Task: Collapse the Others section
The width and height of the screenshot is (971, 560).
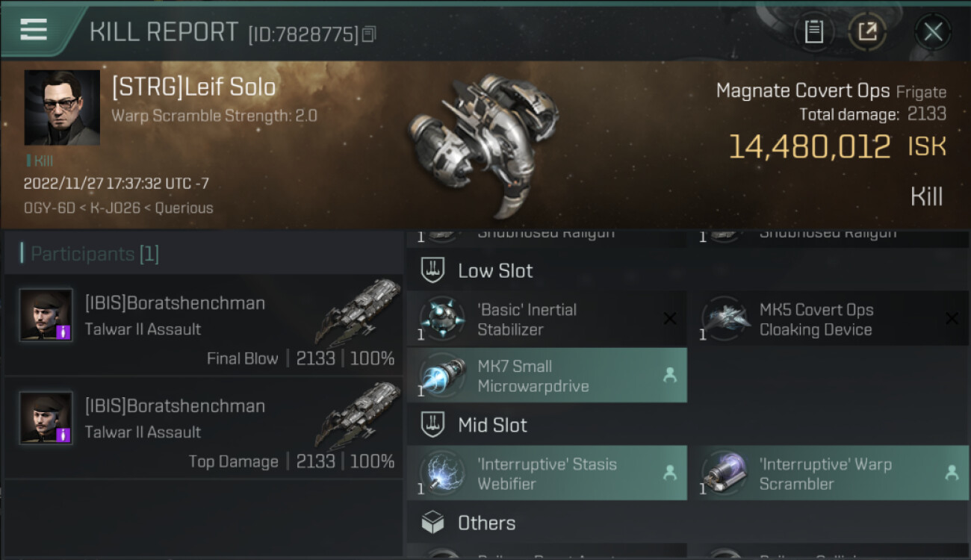Action: (486, 523)
